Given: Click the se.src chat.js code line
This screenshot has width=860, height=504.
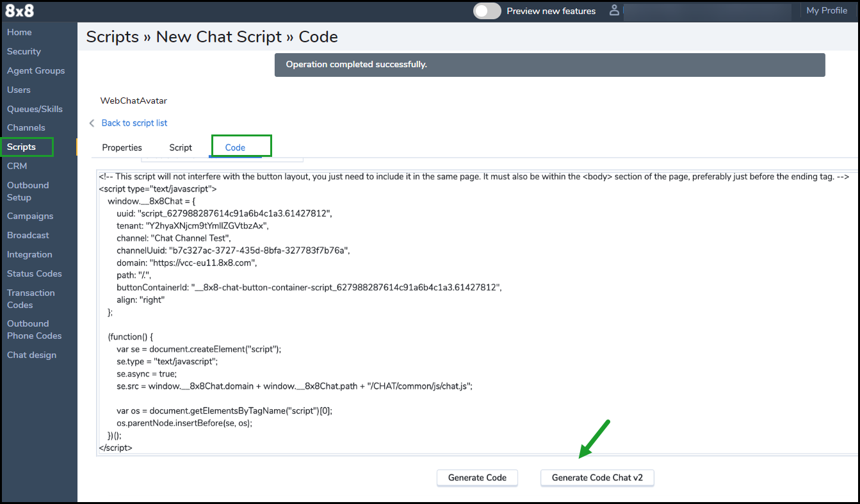Looking at the screenshot, I should pyautogui.click(x=295, y=386).
